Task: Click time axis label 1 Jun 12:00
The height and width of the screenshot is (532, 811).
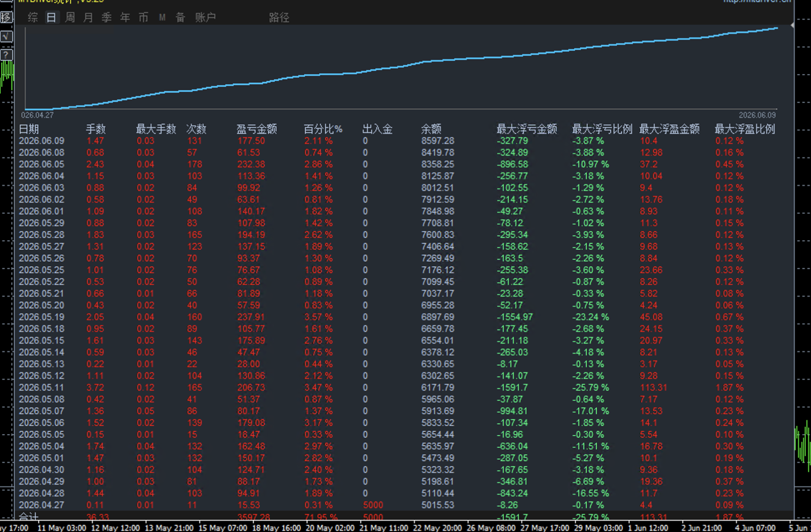Action: pos(648,528)
